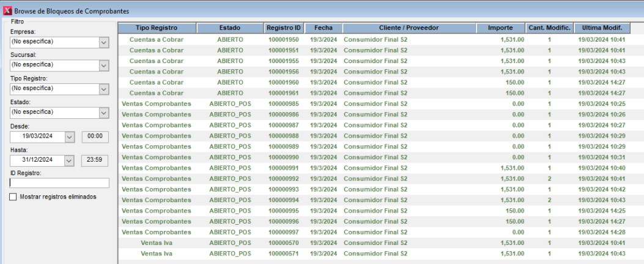Click the Hasta time field 23:59
Image resolution: width=644 pixels, height=264 pixels.
(x=95, y=160)
